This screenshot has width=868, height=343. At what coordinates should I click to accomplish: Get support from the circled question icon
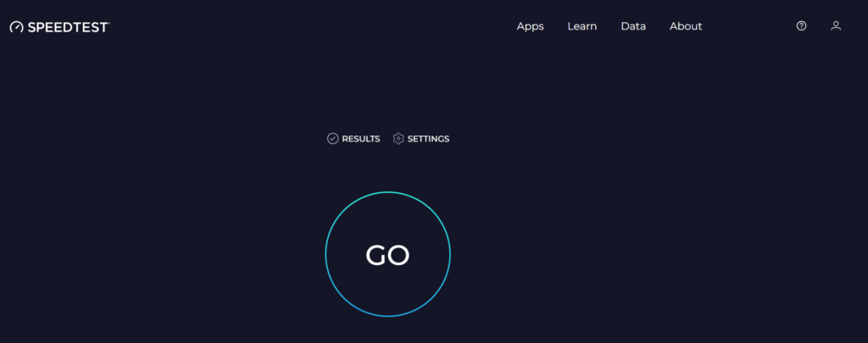click(801, 25)
